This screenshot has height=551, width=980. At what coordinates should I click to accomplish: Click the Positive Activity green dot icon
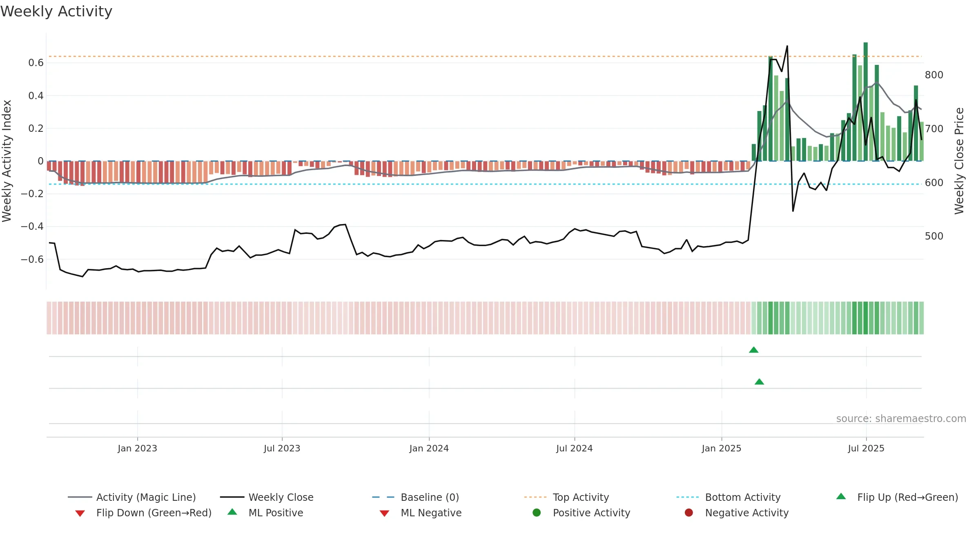[x=537, y=513]
